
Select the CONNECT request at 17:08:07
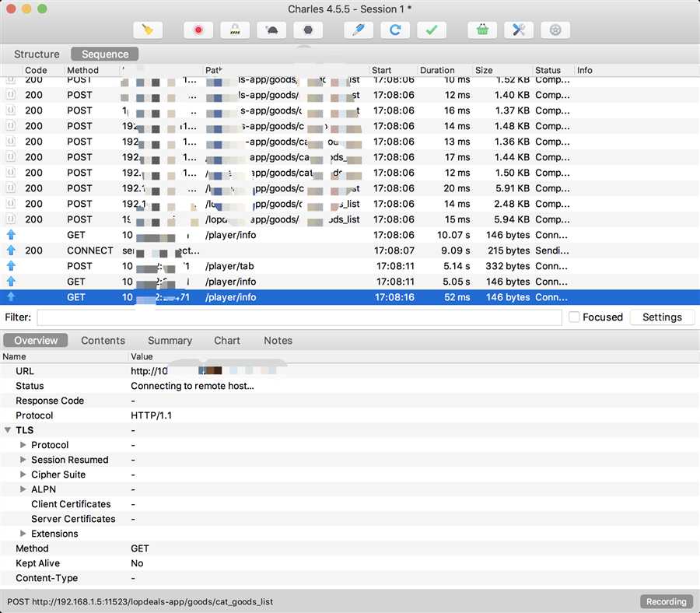coord(350,250)
